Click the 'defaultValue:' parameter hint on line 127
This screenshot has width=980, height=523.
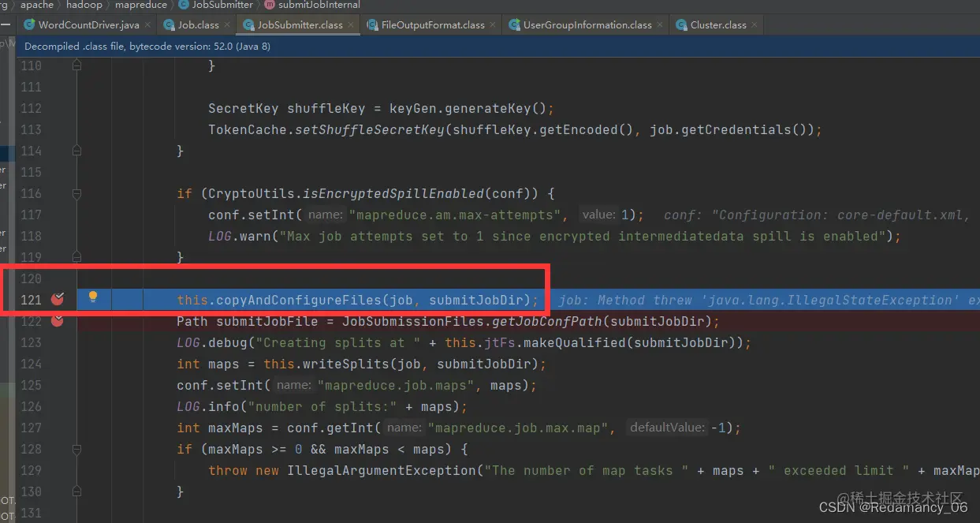click(666, 428)
